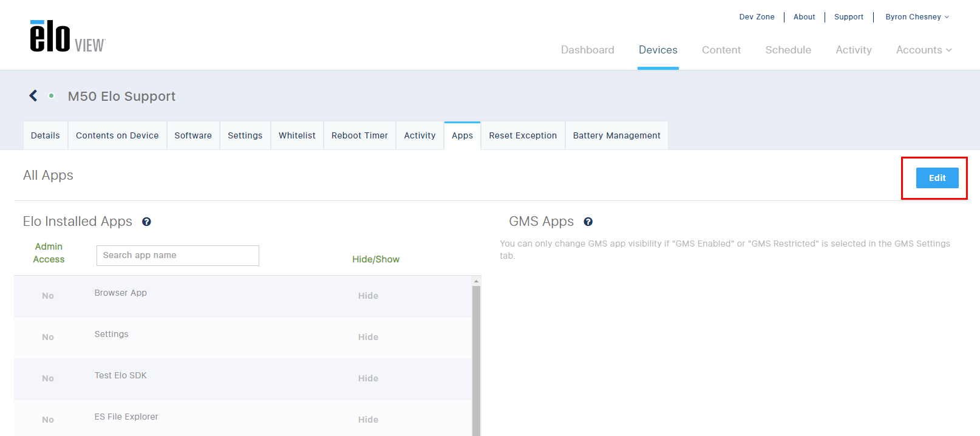This screenshot has width=980, height=436.
Task: Open the top navigation Activity item
Action: [x=854, y=50]
